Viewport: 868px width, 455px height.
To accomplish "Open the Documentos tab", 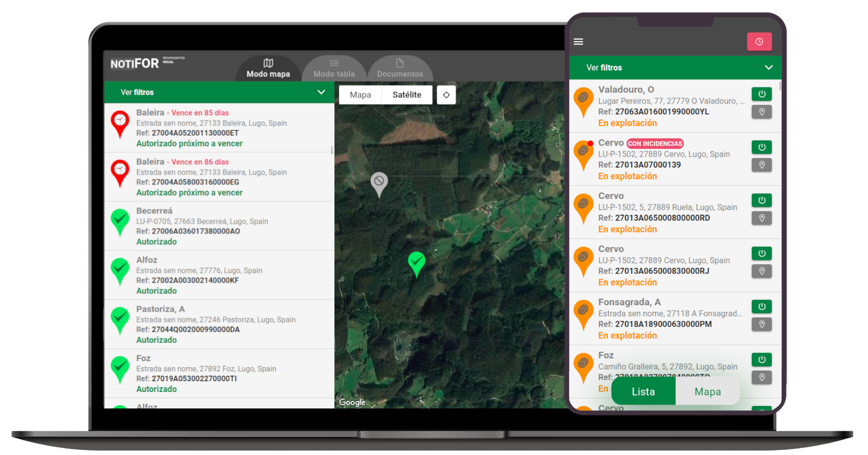I will pos(400,69).
